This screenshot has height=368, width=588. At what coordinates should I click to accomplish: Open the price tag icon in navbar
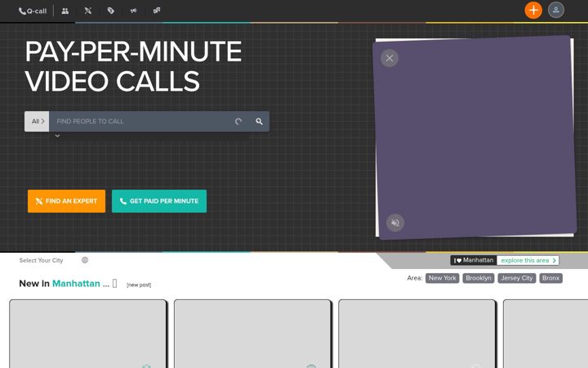[110, 11]
